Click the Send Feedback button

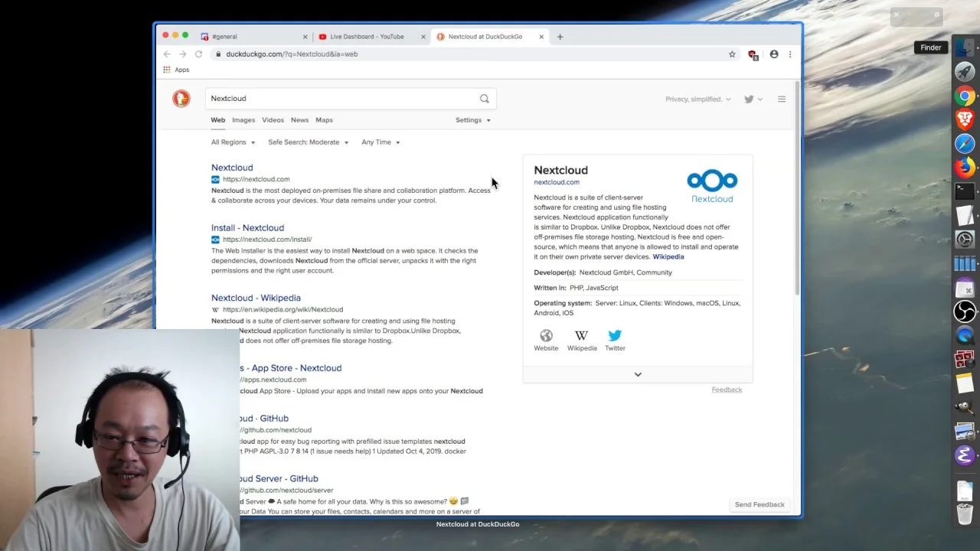759,504
